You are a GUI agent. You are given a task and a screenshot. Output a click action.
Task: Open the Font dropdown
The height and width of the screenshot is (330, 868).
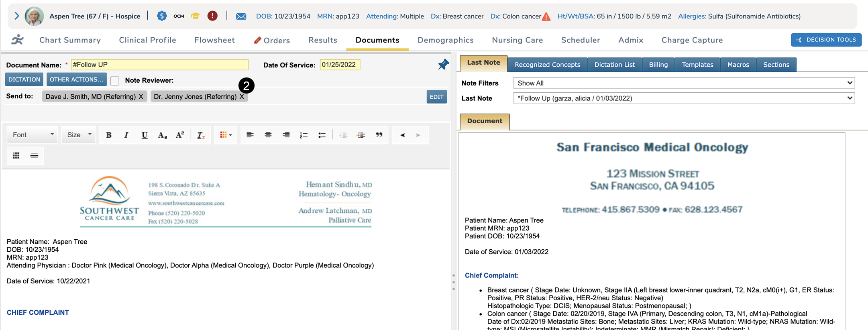[x=33, y=135]
